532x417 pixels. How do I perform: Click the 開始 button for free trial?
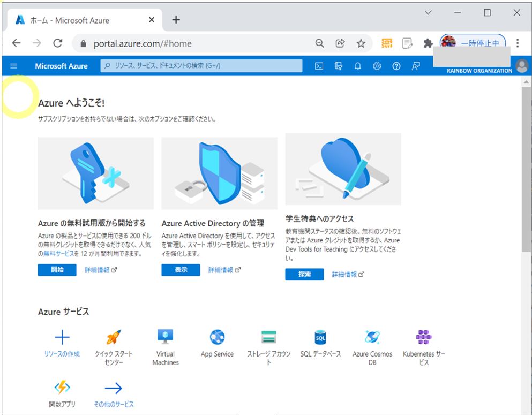(57, 270)
